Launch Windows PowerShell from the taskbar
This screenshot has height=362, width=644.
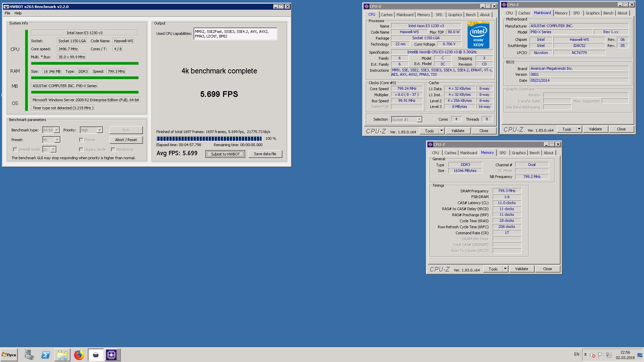(x=46, y=355)
